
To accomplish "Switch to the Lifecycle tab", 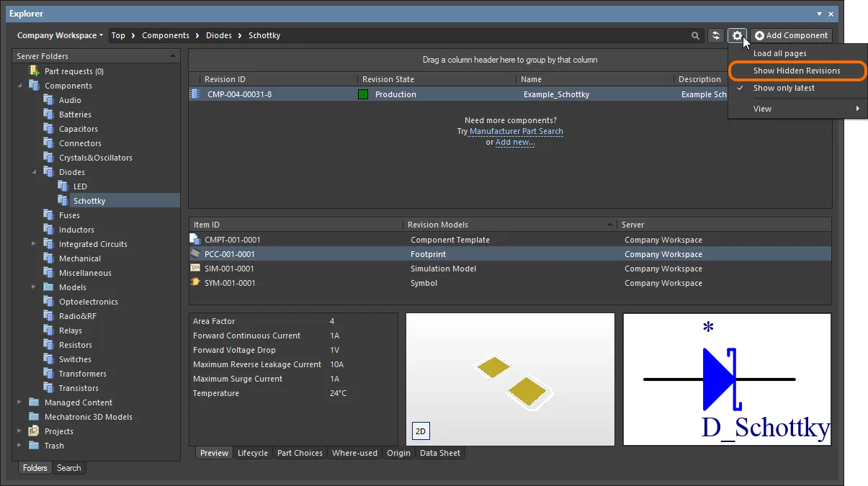I will click(253, 453).
